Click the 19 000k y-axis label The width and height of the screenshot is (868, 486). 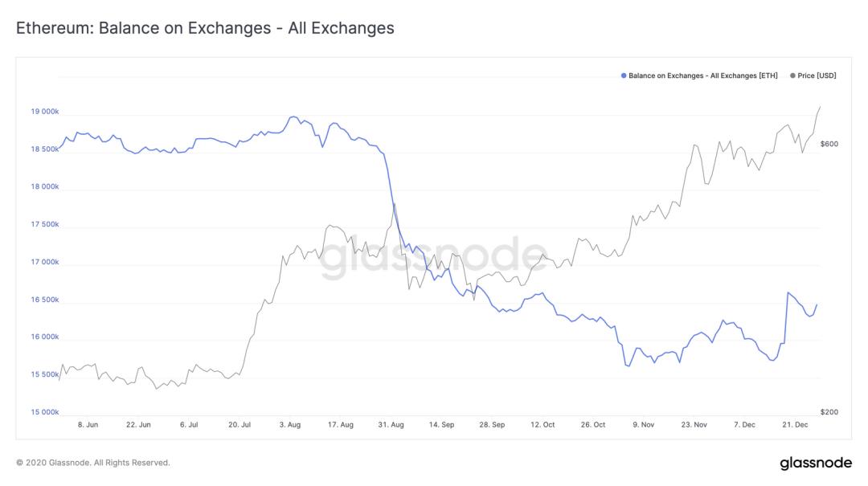click(x=45, y=112)
